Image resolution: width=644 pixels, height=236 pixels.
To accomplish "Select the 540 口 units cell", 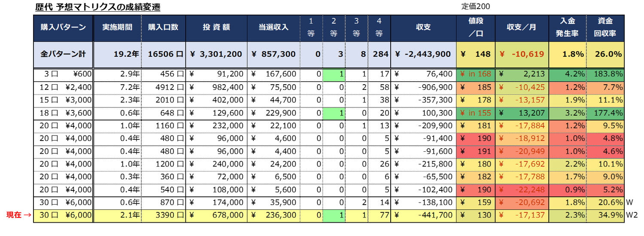I will 163,190.
